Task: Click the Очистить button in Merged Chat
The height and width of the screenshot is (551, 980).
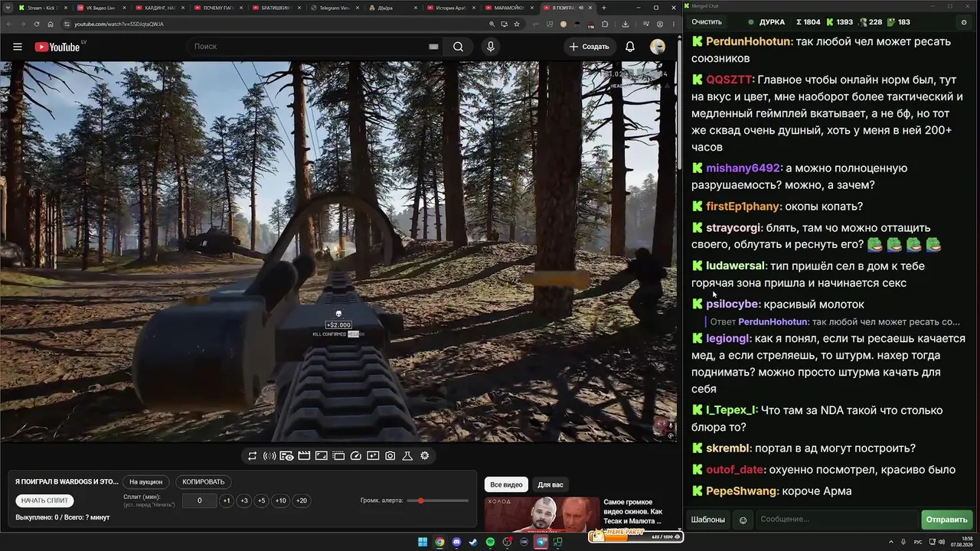Action: [x=707, y=22]
